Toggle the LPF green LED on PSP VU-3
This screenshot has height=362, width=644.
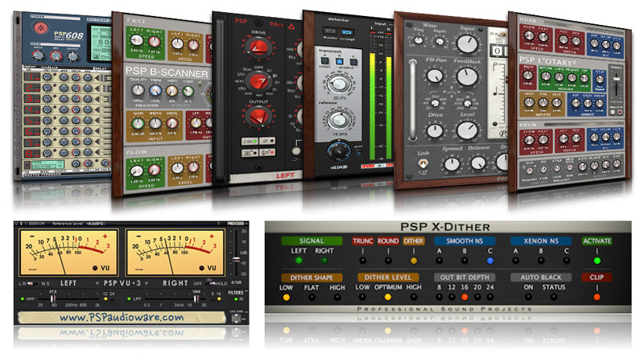click(129, 298)
